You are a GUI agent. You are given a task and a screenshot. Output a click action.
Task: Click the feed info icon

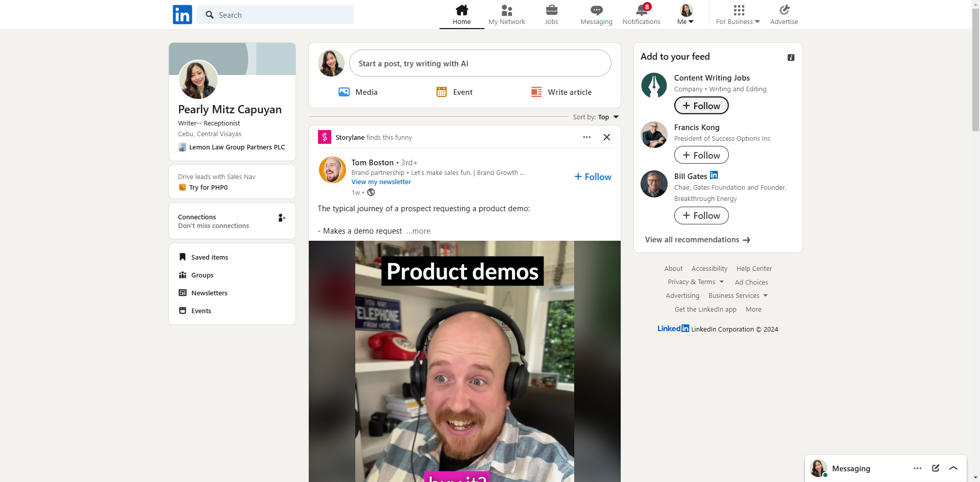pos(791,58)
